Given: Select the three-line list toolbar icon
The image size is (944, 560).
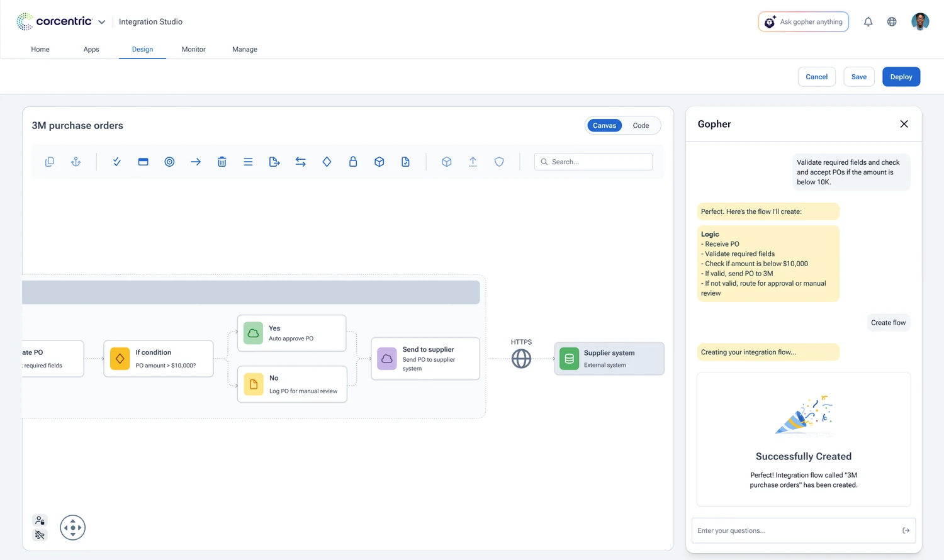Looking at the screenshot, I should pos(248,162).
